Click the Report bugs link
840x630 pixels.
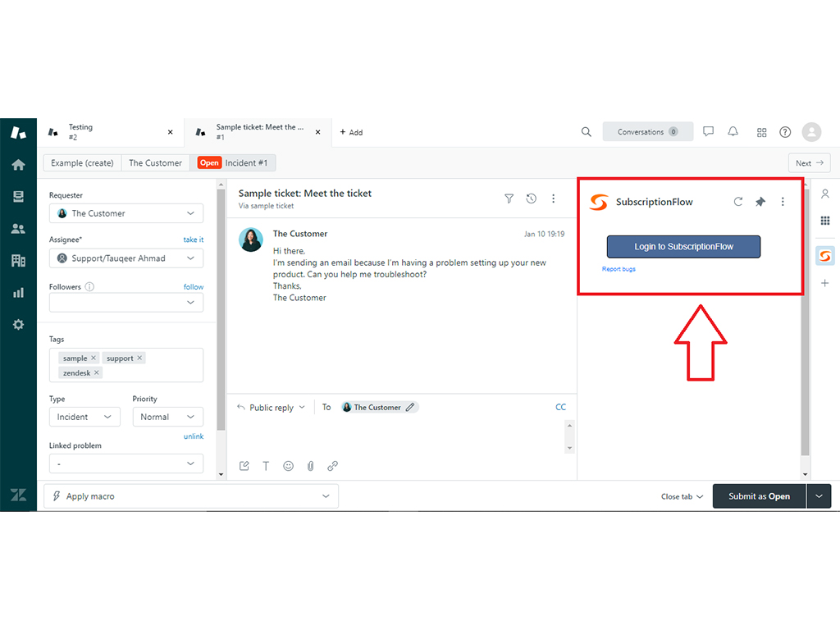click(619, 269)
